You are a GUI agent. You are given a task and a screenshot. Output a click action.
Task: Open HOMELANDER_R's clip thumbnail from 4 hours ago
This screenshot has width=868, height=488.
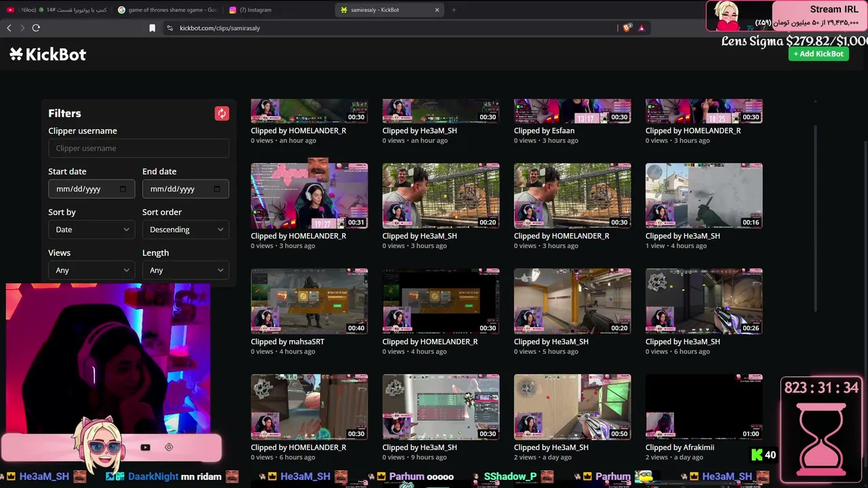(441, 302)
